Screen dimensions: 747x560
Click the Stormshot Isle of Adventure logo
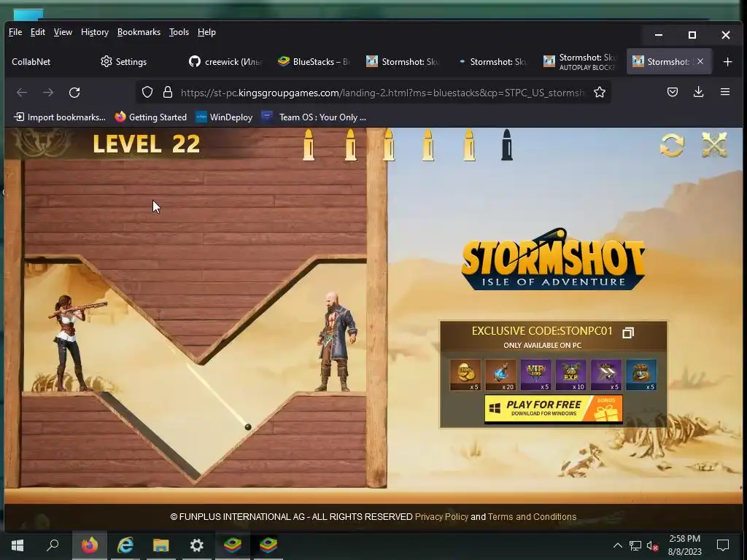coord(553,260)
